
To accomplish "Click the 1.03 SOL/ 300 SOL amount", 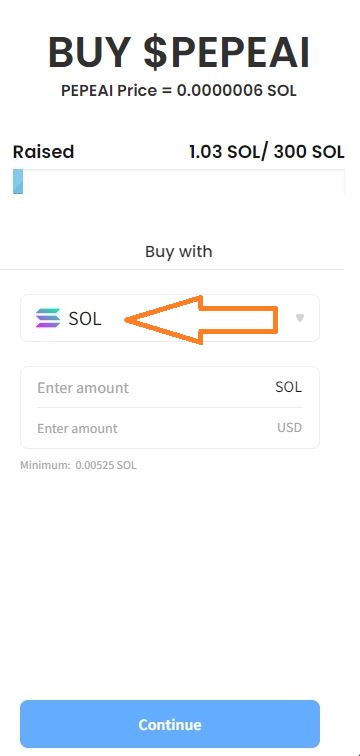I will [x=267, y=152].
